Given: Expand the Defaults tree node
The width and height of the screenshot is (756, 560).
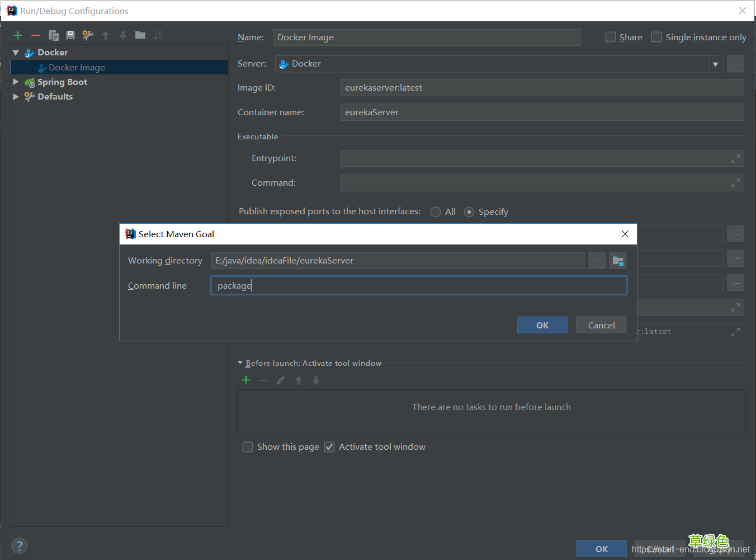Looking at the screenshot, I should tap(16, 96).
